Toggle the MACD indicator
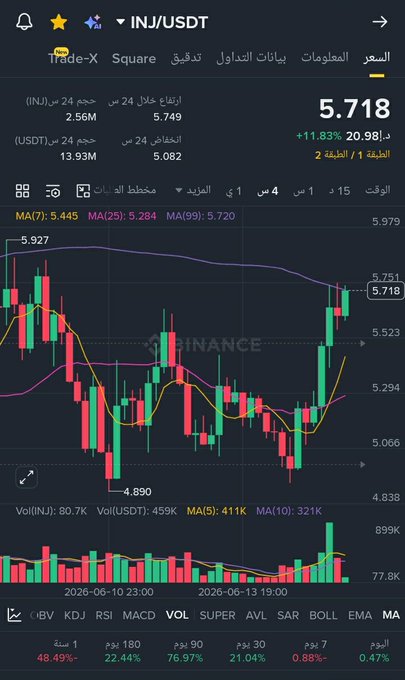The height and width of the screenshot is (680, 405). [139, 615]
